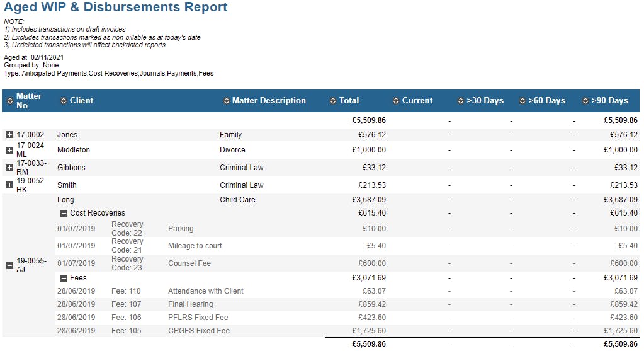Expand matter 17-0033-RM Gibbons row

pos(9,168)
